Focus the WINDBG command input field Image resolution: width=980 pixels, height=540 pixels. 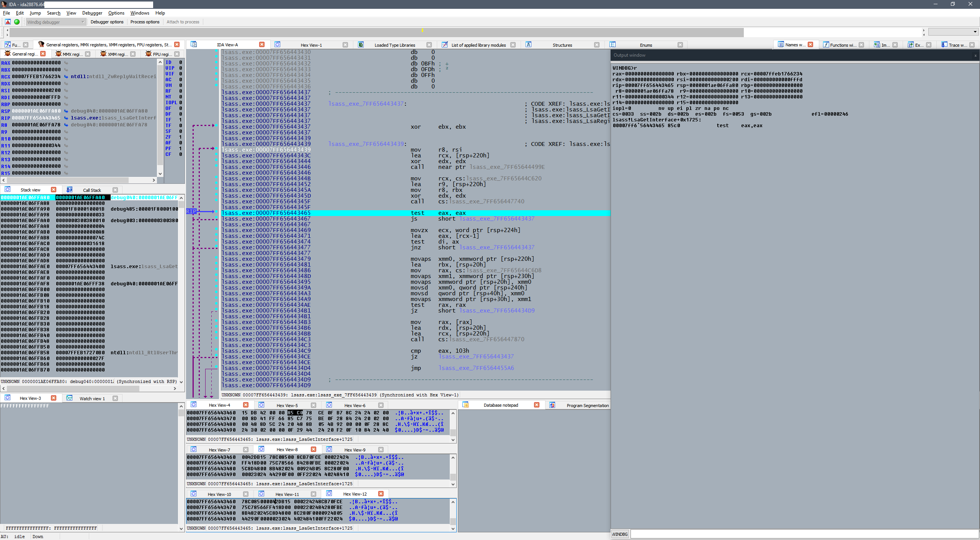pyautogui.click(x=804, y=534)
